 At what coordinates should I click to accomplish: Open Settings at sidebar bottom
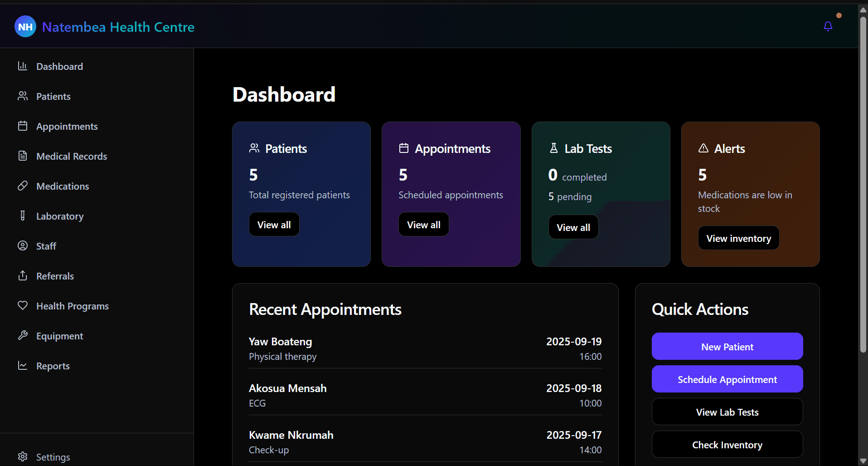97,457
